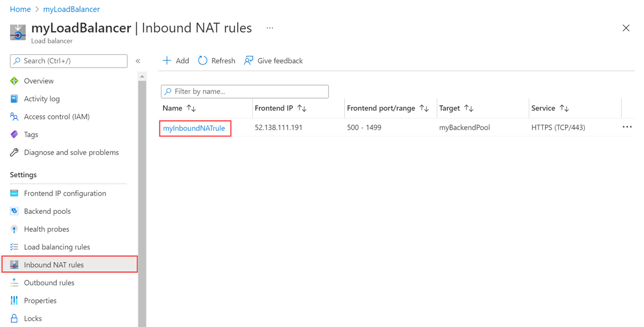Sort by Target column
Screen dimensions: 644x327
click(x=456, y=108)
